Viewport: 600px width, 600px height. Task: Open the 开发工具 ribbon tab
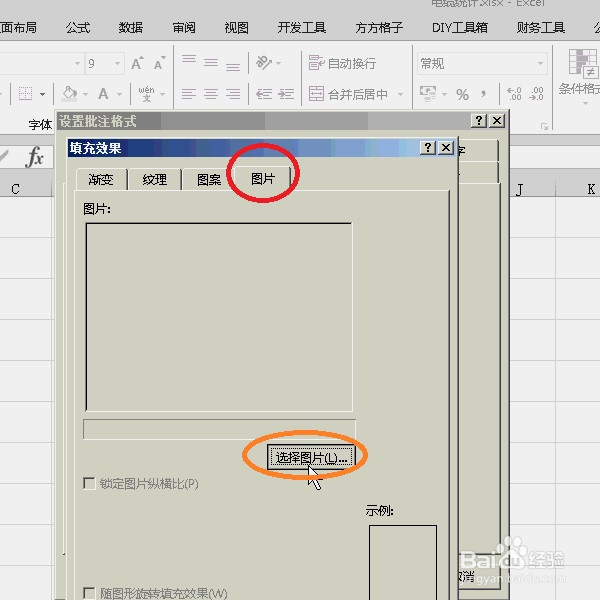click(x=302, y=28)
